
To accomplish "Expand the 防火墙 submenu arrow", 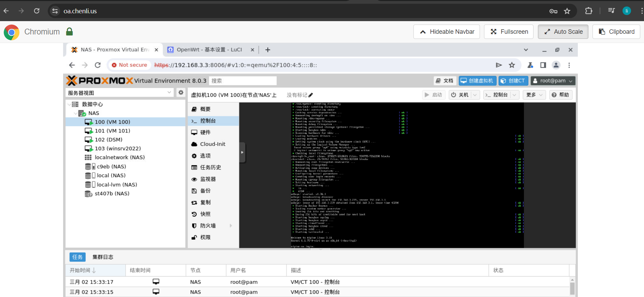I will click(x=231, y=225).
